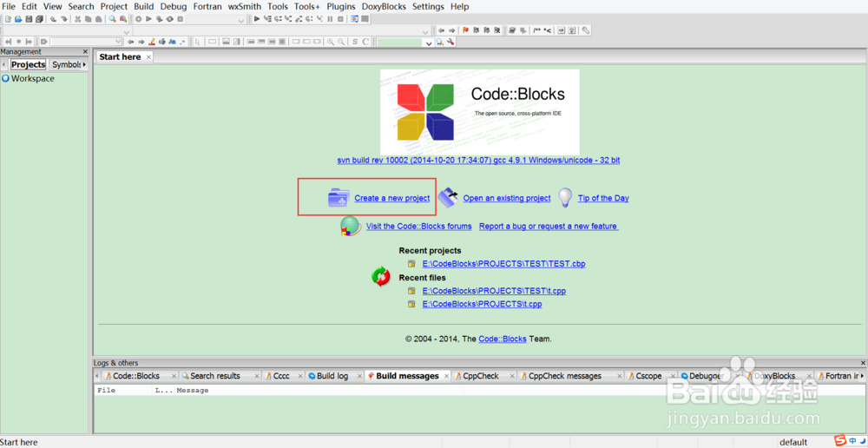This screenshot has height=448, width=868.
Task: Switch to the Build log tab
Action: 332,376
